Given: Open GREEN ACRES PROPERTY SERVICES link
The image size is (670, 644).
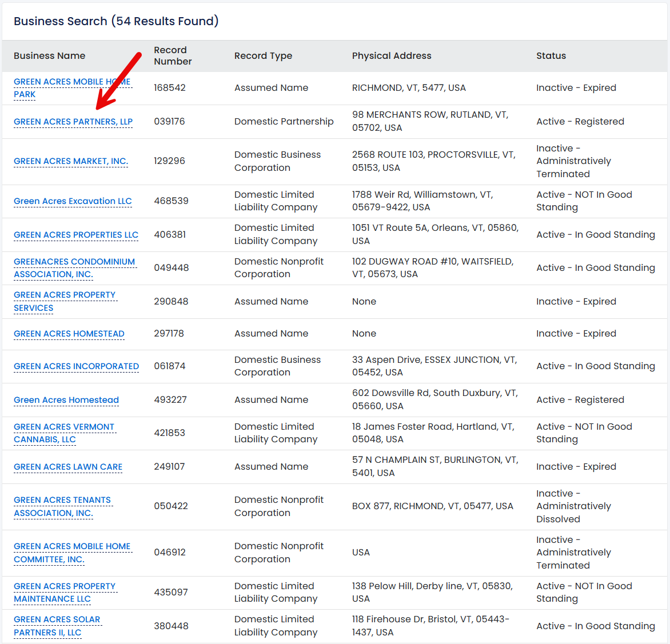Looking at the screenshot, I should 65,302.
